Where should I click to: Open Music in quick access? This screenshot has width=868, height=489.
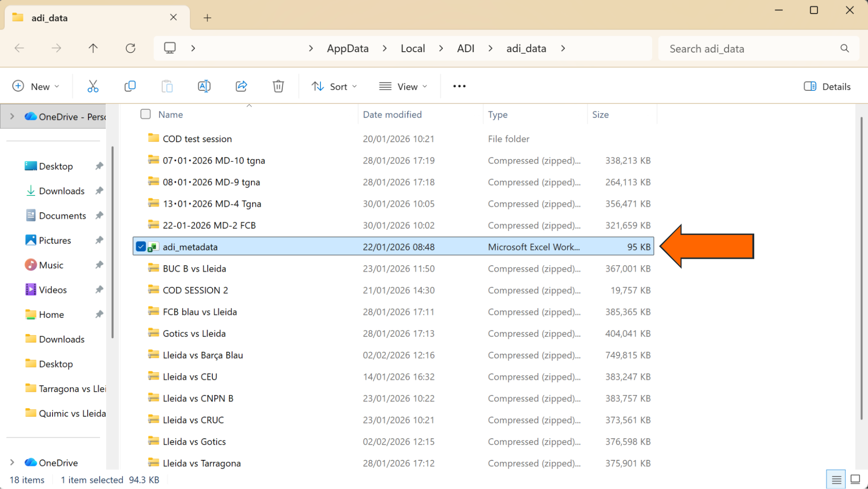[51, 265]
